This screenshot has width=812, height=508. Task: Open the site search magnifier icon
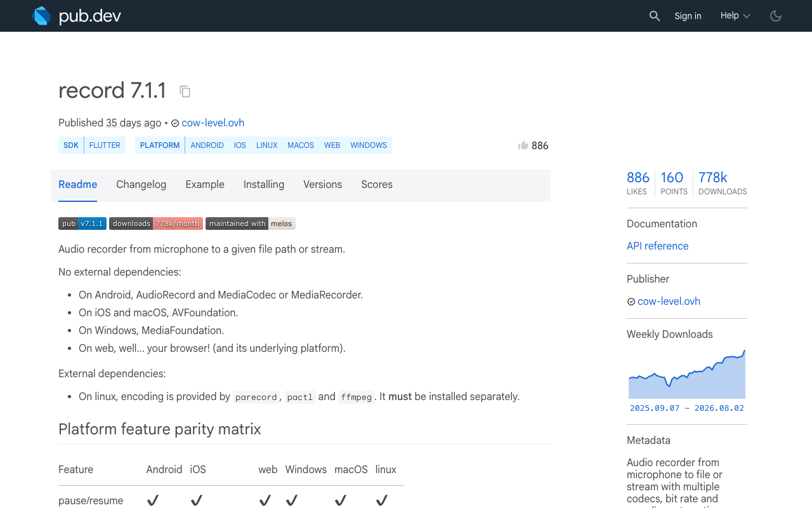[655, 16]
